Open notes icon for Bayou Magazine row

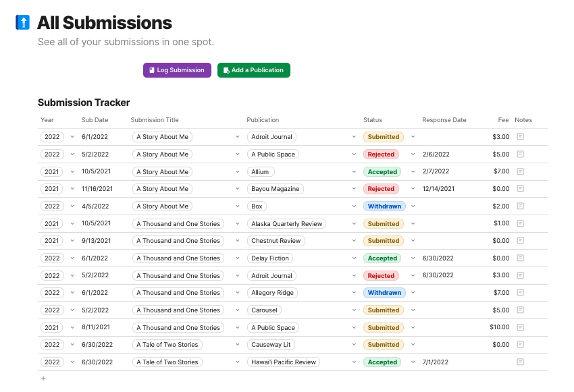tap(520, 189)
